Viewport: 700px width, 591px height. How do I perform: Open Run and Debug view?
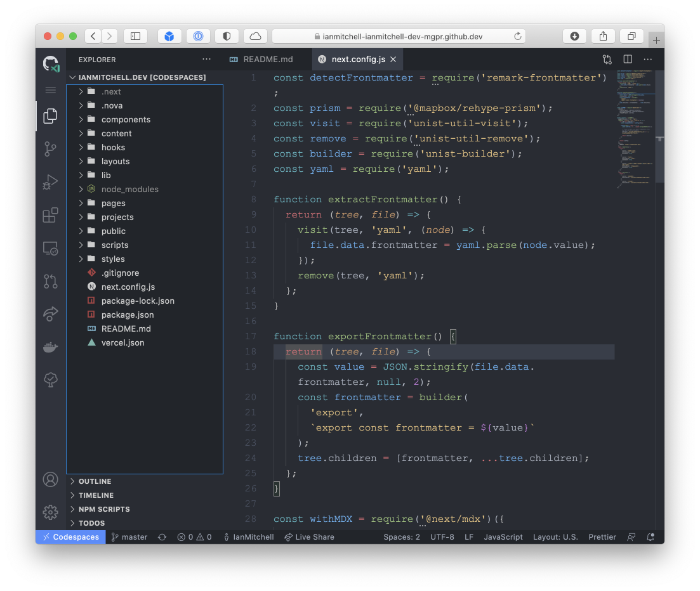50,183
